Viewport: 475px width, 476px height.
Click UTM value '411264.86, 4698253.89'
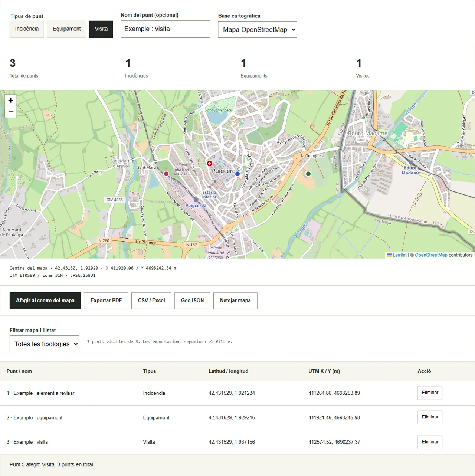[334, 393]
